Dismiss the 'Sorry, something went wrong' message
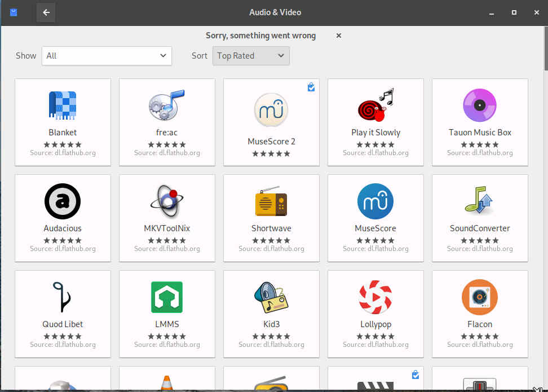The height and width of the screenshot is (392, 548). click(338, 36)
